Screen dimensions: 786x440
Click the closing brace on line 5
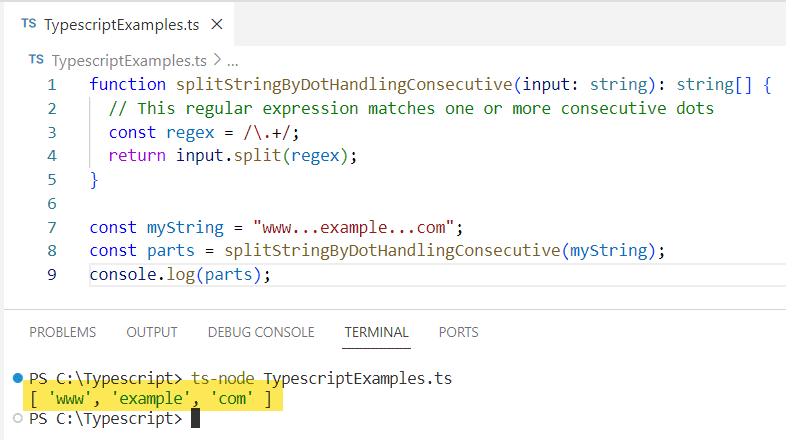[x=94, y=180]
